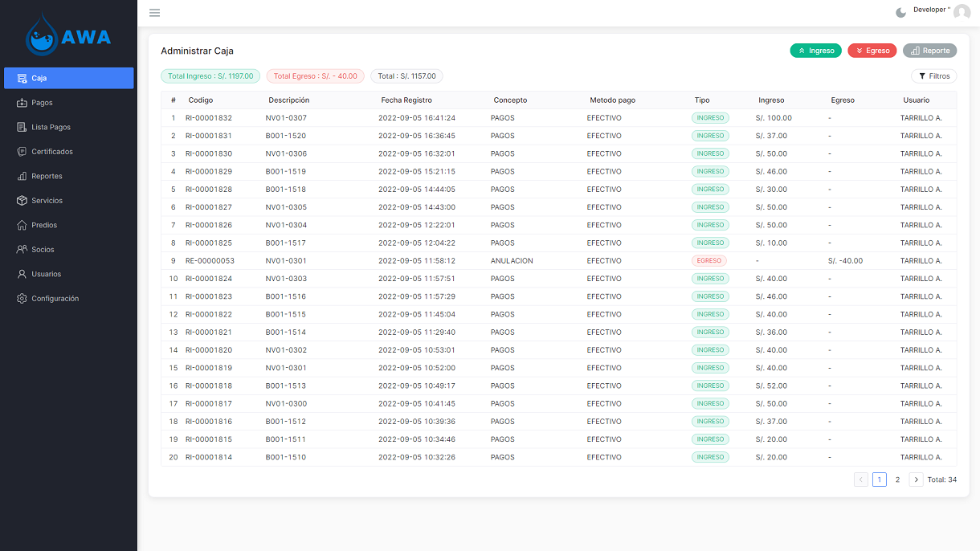Viewport: 980px width, 551px height.
Task: Select Servicios box icon
Action: coord(22,201)
